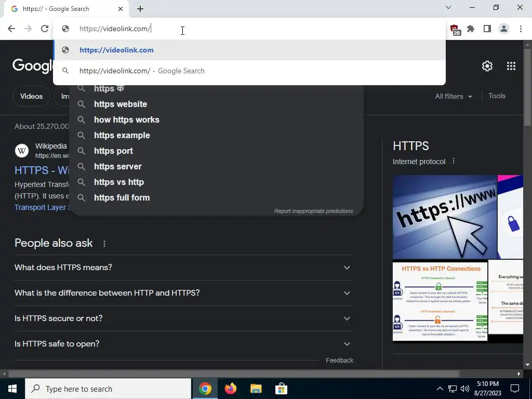The width and height of the screenshot is (532, 399).
Task: Show hidden system tray icons
Action: [x=440, y=389]
